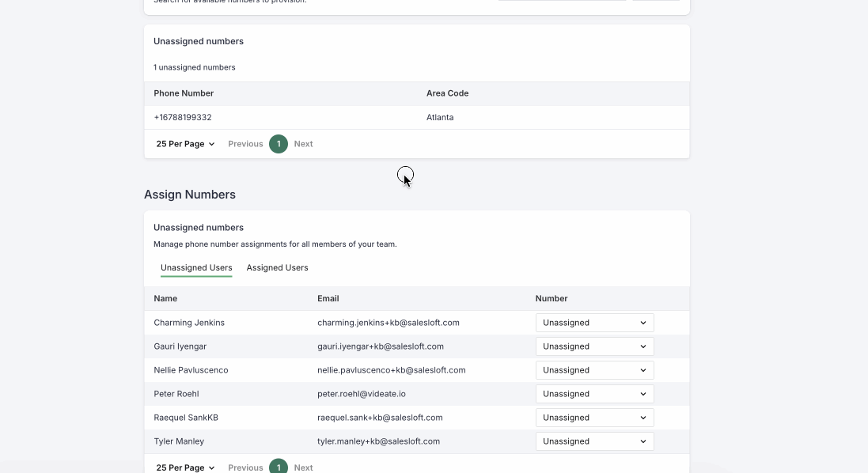Click the Email column header
The height and width of the screenshot is (473, 868).
pos(328,298)
